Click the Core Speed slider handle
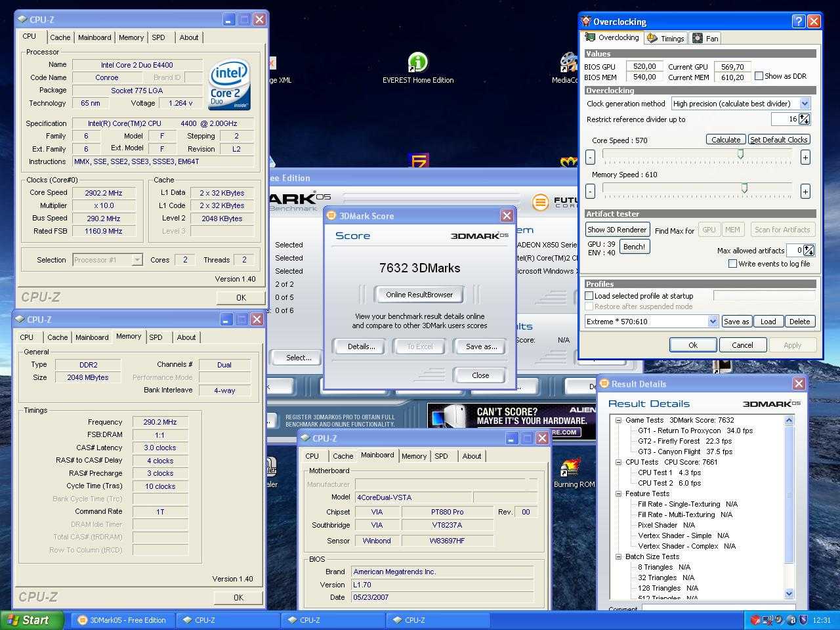Image resolution: width=840 pixels, height=630 pixels. 740,154
